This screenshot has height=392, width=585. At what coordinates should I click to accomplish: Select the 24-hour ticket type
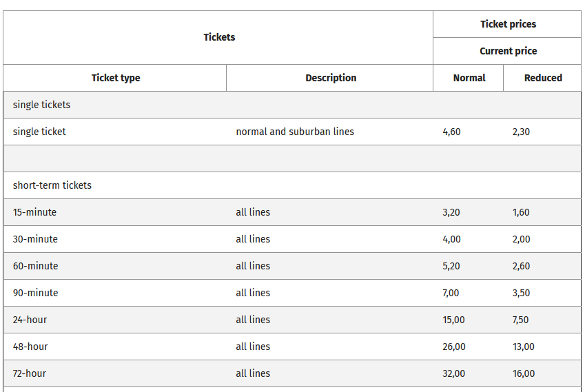click(x=30, y=320)
